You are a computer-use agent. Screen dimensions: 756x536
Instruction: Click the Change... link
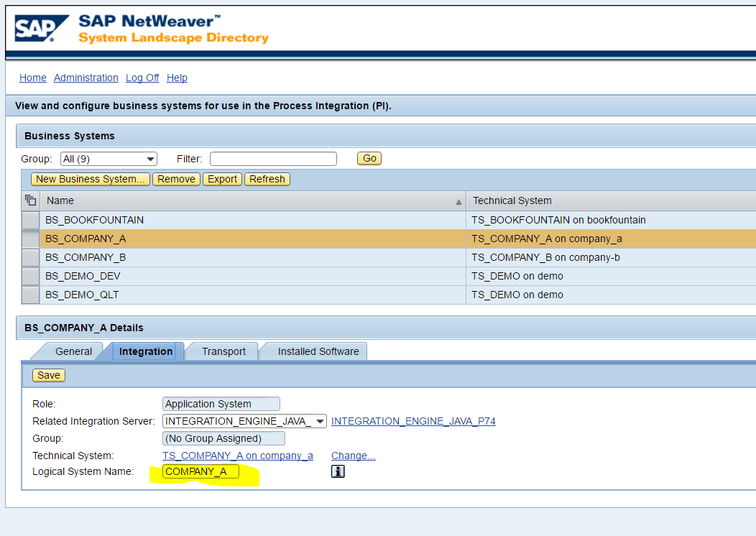click(x=354, y=456)
